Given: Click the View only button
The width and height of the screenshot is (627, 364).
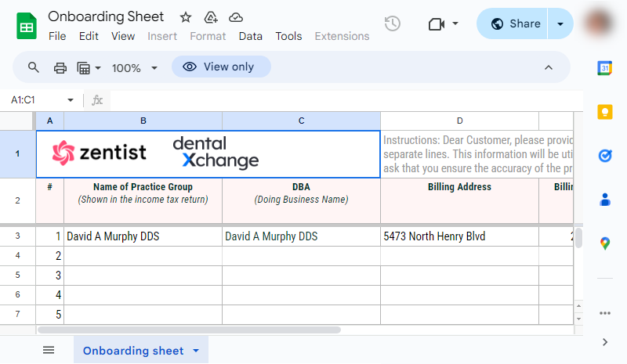Looking at the screenshot, I should pyautogui.click(x=221, y=67).
